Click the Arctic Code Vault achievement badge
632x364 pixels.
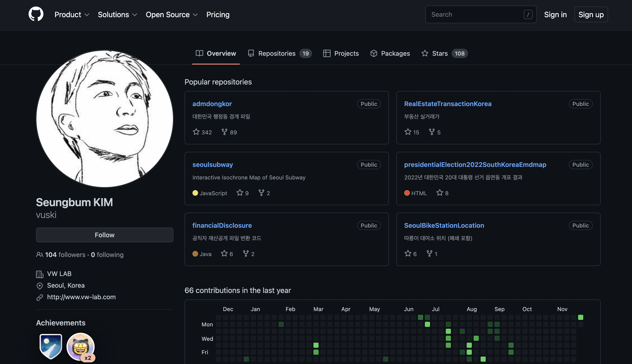(51, 346)
